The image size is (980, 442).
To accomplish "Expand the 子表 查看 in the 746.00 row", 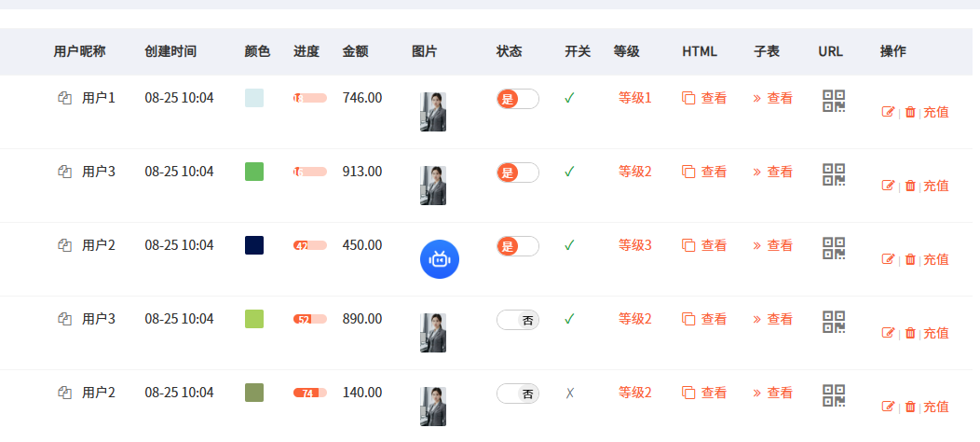I will click(772, 98).
